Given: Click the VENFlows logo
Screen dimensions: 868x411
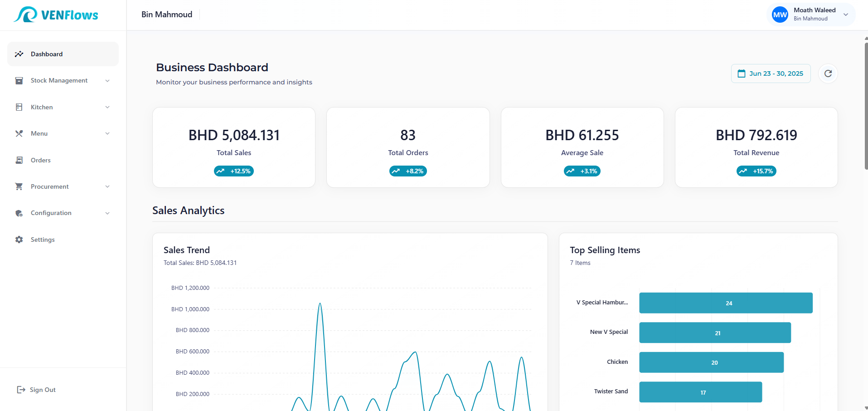Looking at the screenshot, I should [56, 15].
